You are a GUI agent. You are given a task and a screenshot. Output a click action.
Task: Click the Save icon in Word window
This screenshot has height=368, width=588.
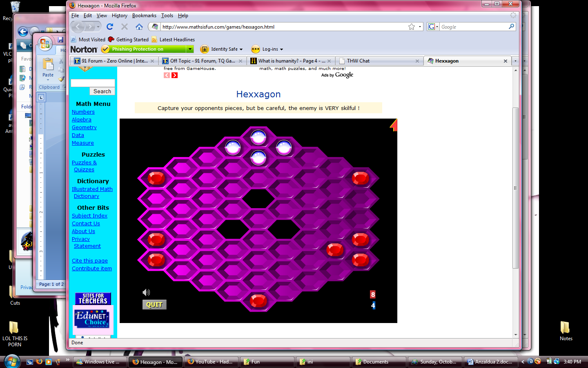tap(60, 40)
